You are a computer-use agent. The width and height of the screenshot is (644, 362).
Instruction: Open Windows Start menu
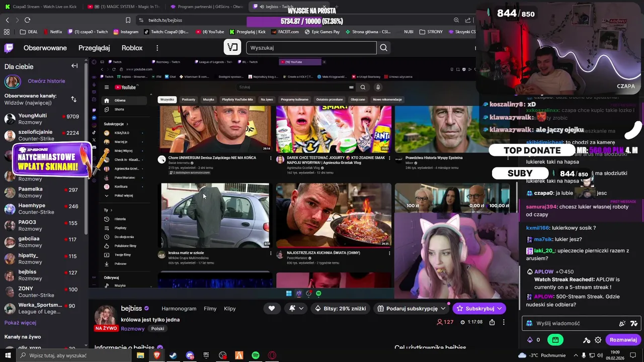(8, 355)
